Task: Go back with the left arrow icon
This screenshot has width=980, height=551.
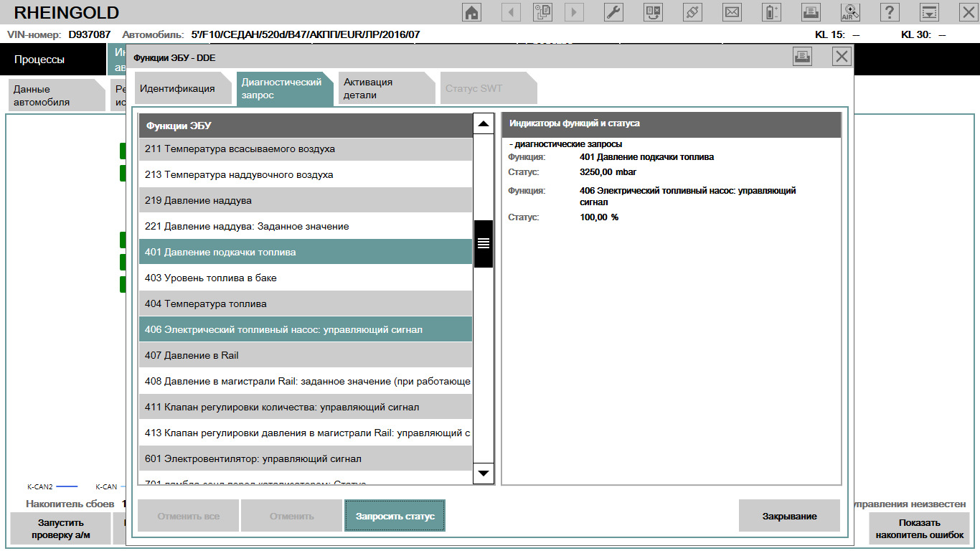Action: (511, 12)
